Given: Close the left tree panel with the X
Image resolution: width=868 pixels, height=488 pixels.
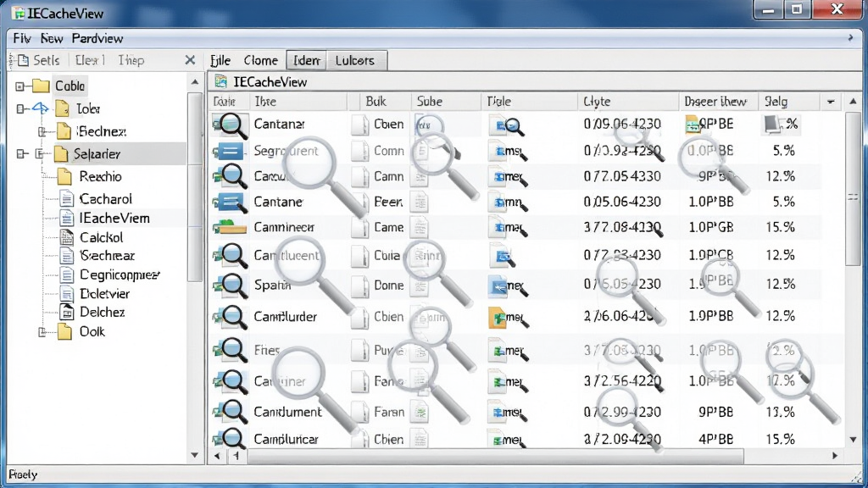Looking at the screenshot, I should coord(190,60).
